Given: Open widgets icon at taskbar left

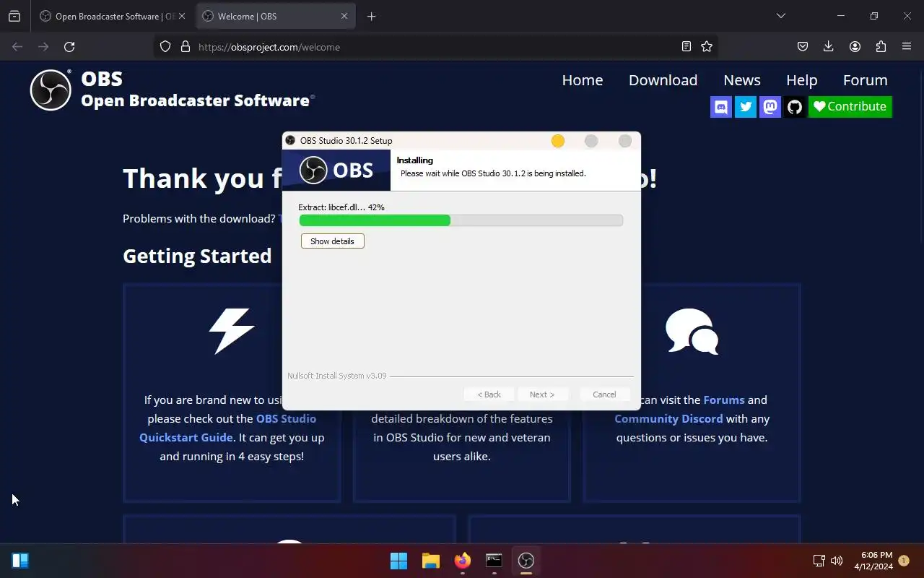Looking at the screenshot, I should pos(20,561).
